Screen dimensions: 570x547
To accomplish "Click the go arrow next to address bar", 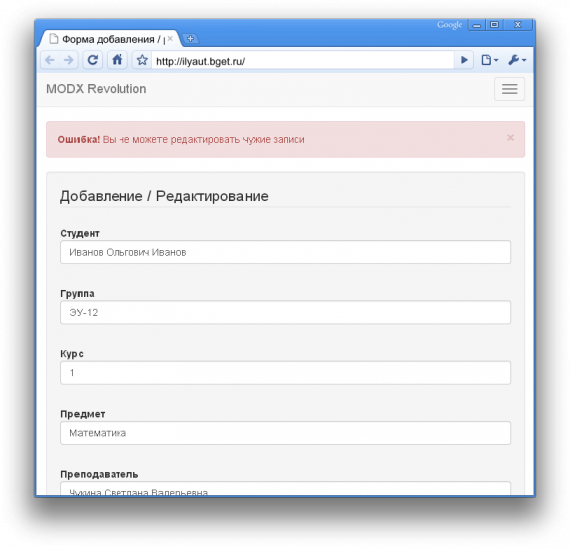I will pyautogui.click(x=464, y=60).
